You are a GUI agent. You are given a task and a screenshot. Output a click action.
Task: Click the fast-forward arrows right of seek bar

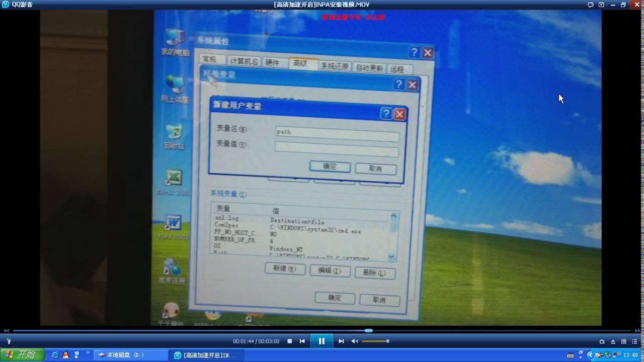[x=637, y=330]
